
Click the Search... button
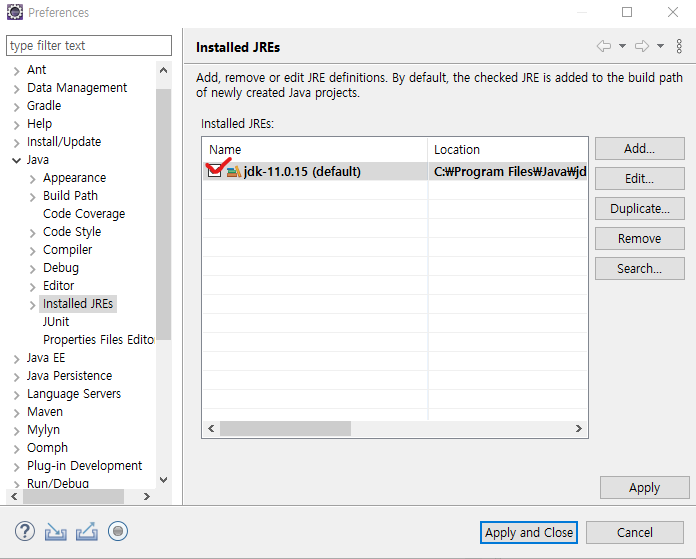pyautogui.click(x=640, y=269)
